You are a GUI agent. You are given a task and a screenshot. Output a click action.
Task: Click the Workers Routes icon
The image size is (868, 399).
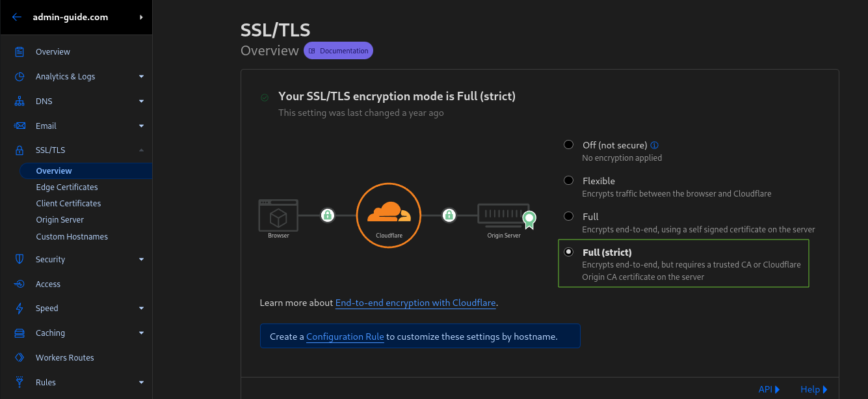tap(20, 357)
